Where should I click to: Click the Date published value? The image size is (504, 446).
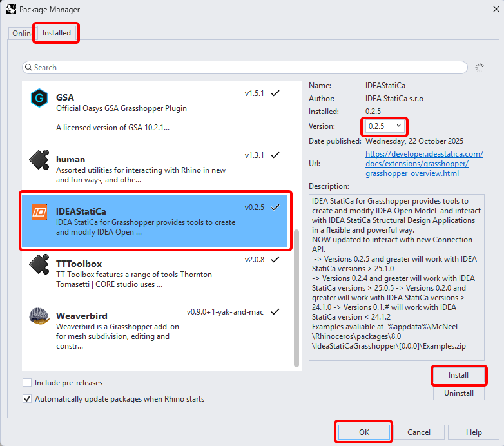pos(414,141)
